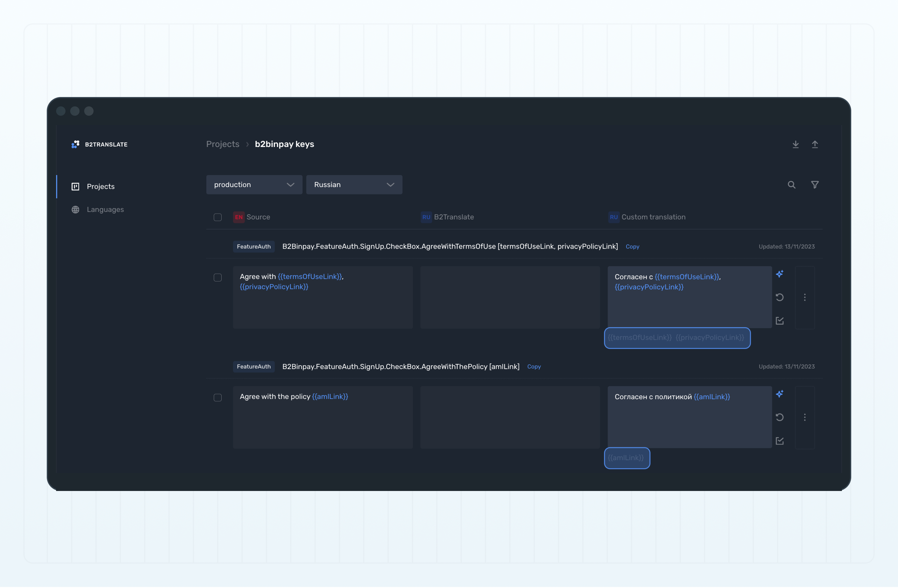Click the revert icon on the AgreeWithThePolicy row
Screen dimensions: 898x588
(x=780, y=418)
